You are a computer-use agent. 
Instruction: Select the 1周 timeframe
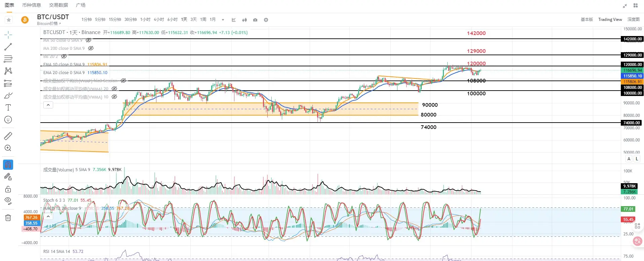203,20
